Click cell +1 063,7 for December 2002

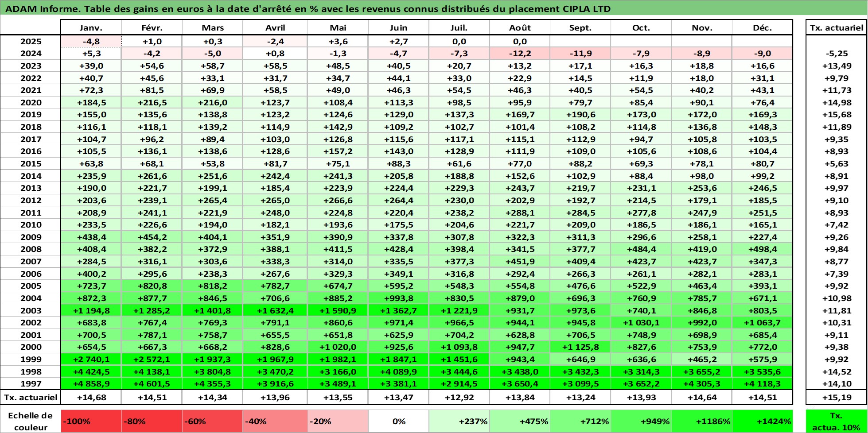762,323
